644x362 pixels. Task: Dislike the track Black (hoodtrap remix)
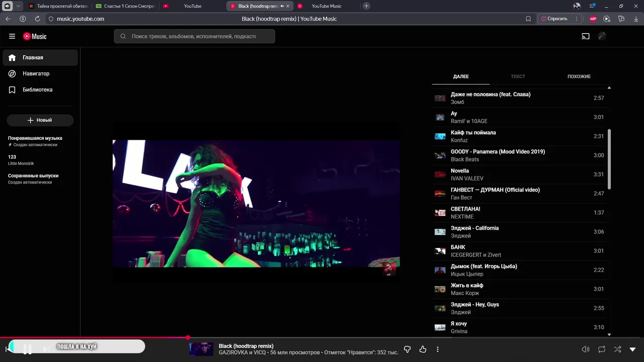pyautogui.click(x=408, y=349)
